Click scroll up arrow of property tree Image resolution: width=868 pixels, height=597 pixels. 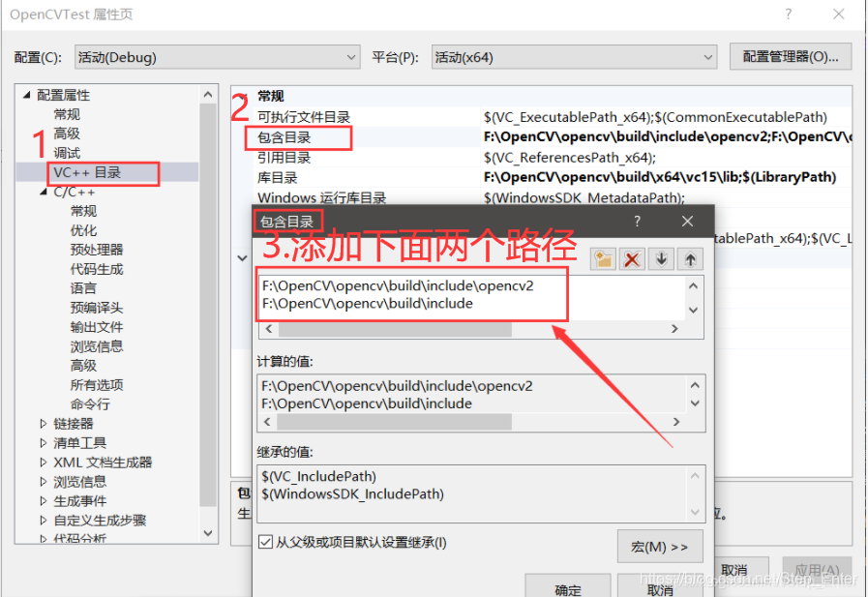click(x=208, y=95)
